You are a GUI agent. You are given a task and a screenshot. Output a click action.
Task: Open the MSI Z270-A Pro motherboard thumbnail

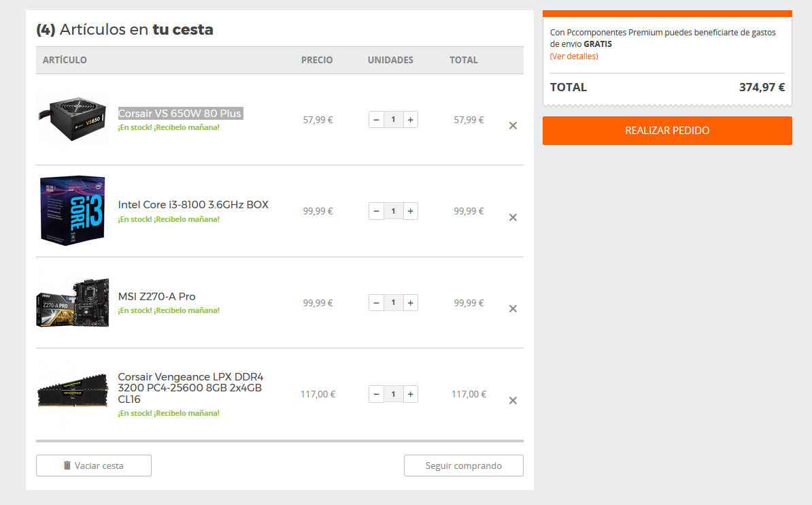click(73, 303)
